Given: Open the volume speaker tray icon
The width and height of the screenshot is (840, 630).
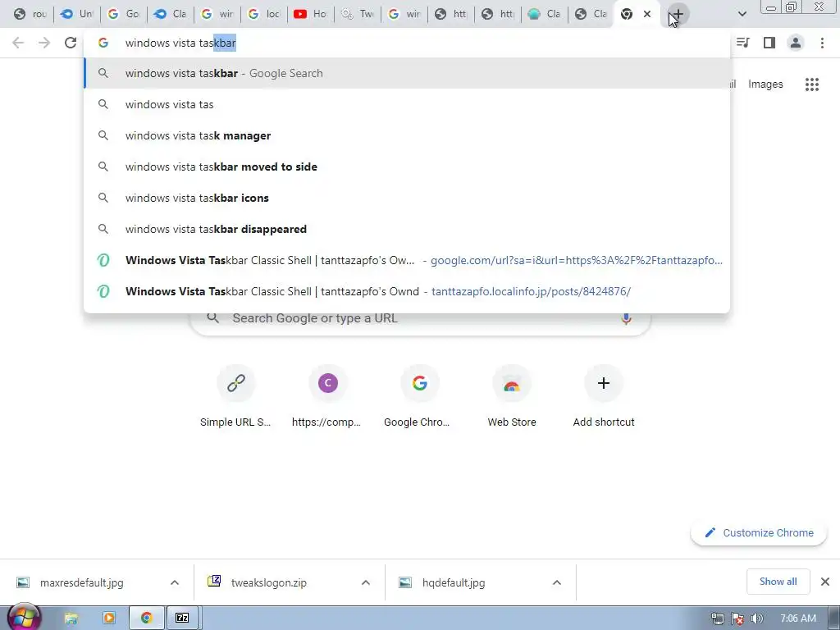Looking at the screenshot, I should 756,619.
